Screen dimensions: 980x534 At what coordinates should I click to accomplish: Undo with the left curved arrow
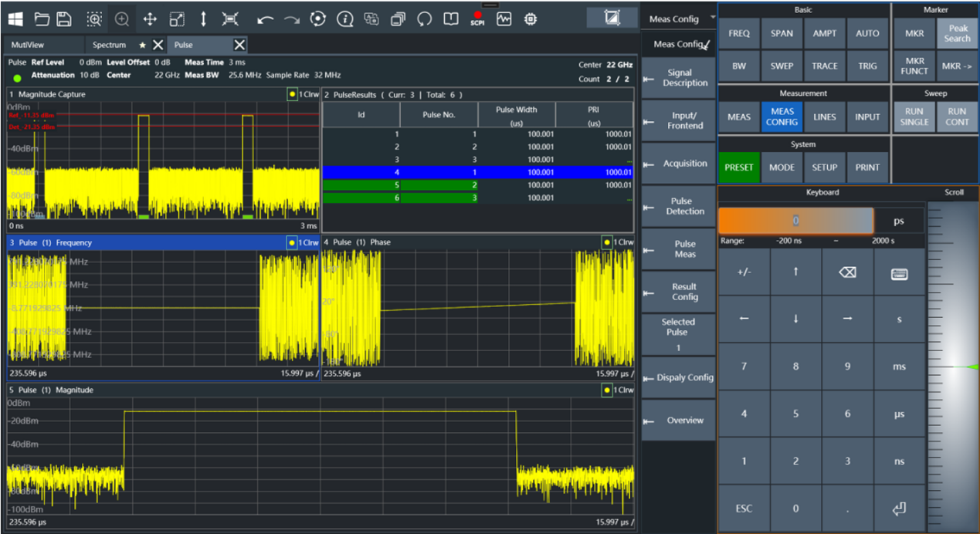[266, 19]
